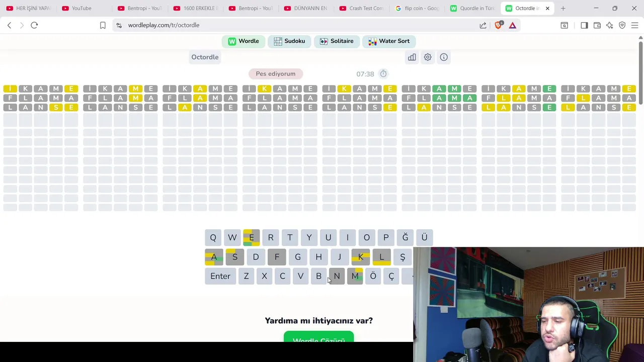Tap the T key on virtual keyboard
The height and width of the screenshot is (362, 644).
pos(290,237)
